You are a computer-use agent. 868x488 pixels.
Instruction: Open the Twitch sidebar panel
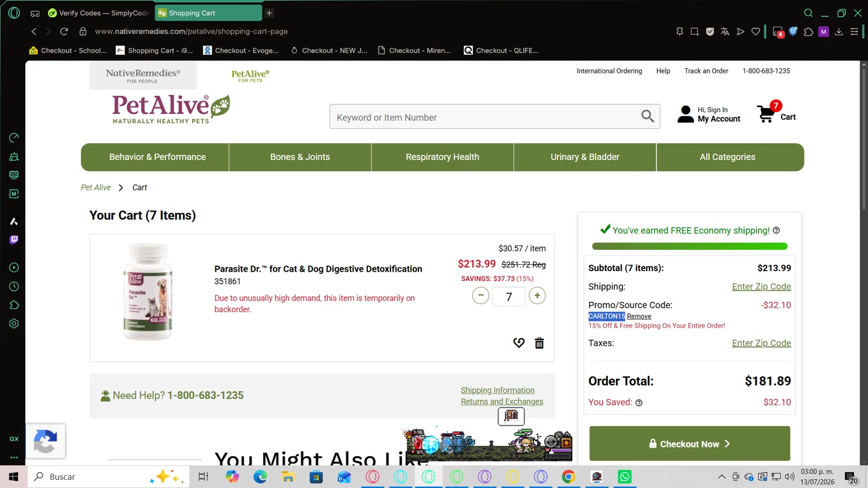[x=14, y=240]
